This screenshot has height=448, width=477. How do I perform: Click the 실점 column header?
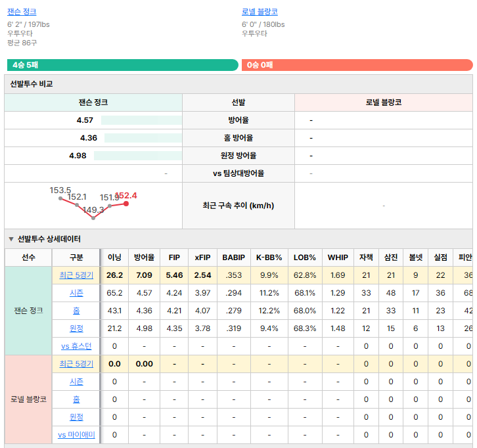pyautogui.click(x=440, y=258)
